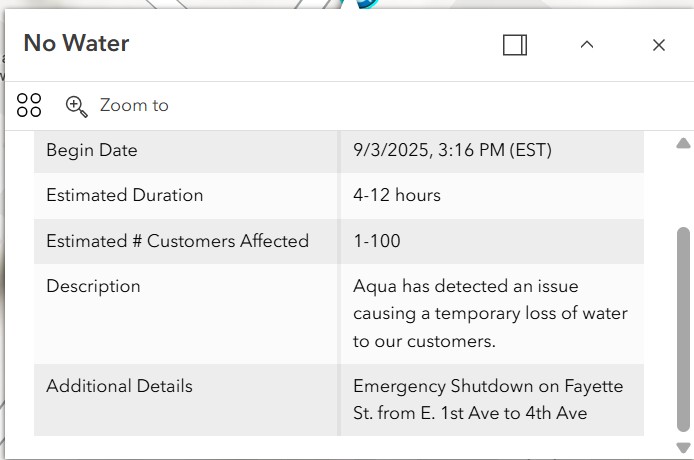Dock the No Water popup panel
Viewport: 694px width, 460px height.
(515, 45)
